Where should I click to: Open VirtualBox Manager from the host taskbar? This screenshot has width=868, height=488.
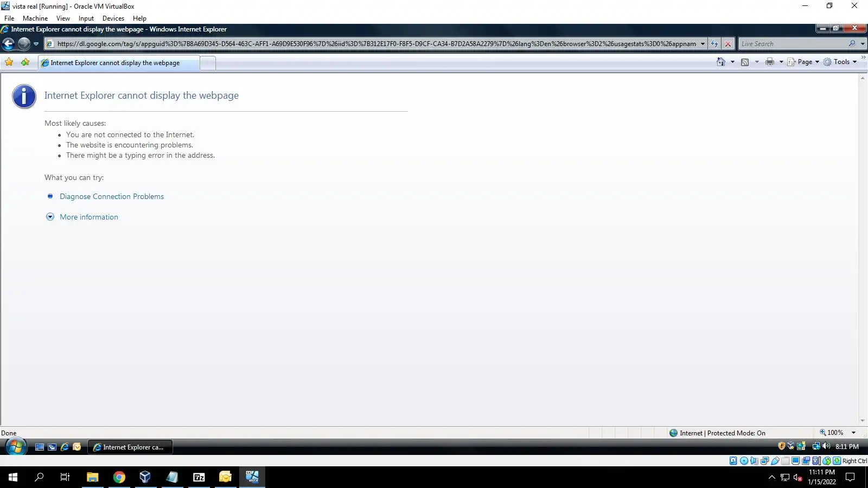[x=145, y=477]
